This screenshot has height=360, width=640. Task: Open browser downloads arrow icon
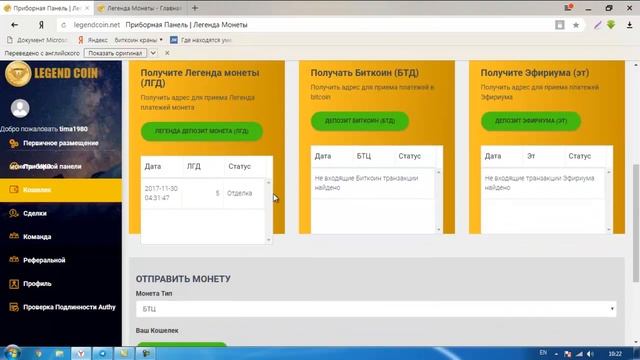click(630, 25)
